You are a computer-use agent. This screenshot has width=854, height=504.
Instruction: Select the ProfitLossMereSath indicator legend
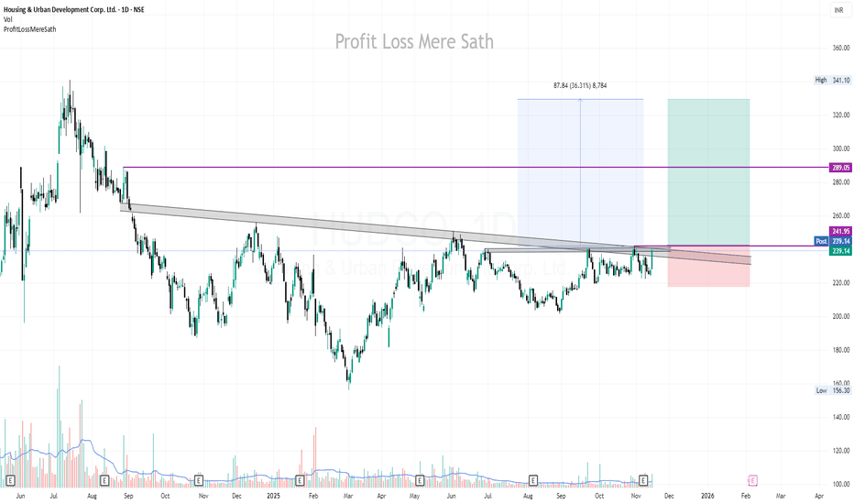tap(30, 29)
